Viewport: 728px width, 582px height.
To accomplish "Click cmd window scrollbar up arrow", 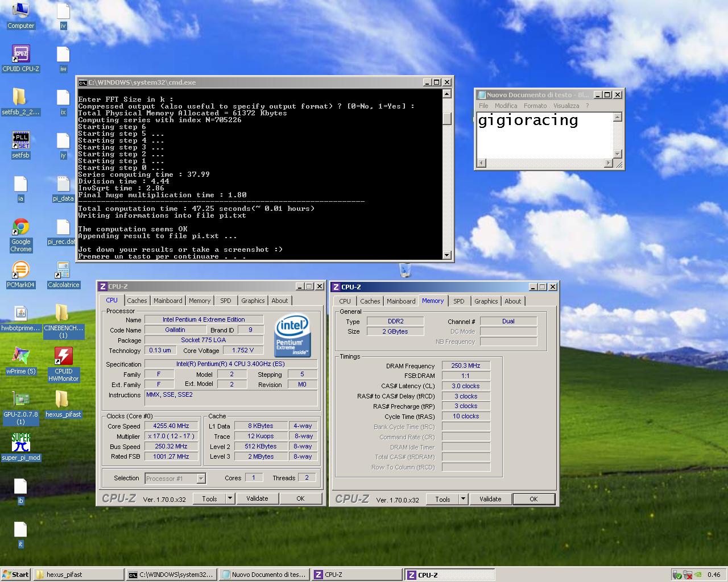I will 447,94.
